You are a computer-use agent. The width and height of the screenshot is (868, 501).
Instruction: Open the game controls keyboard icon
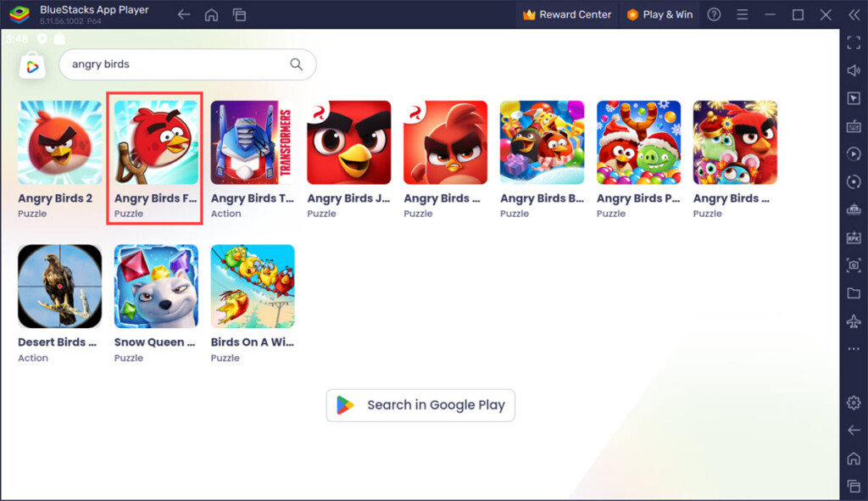854,126
